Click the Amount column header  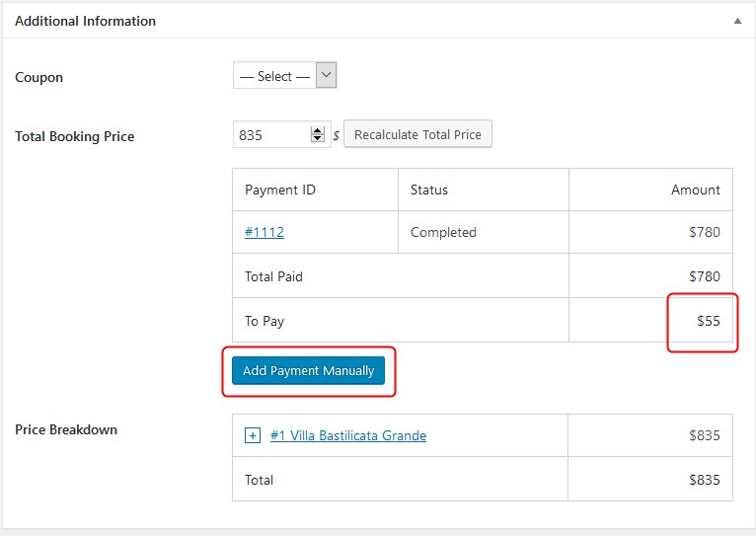[695, 190]
